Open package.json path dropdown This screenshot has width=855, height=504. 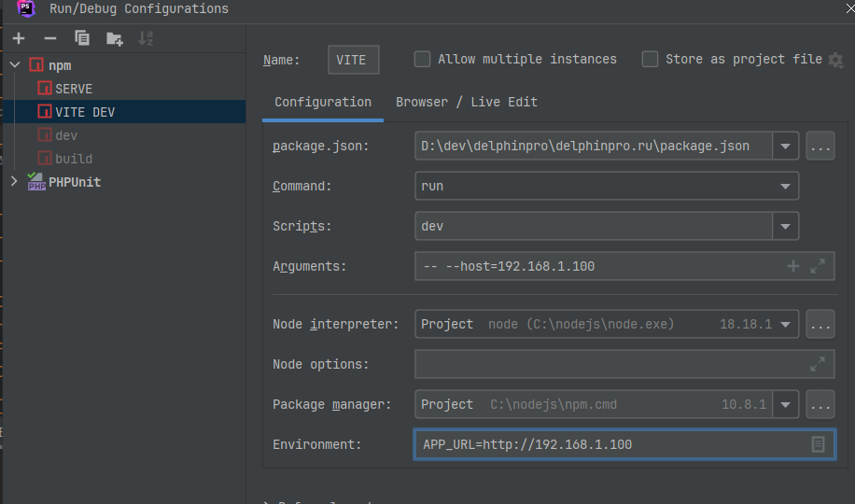785,146
